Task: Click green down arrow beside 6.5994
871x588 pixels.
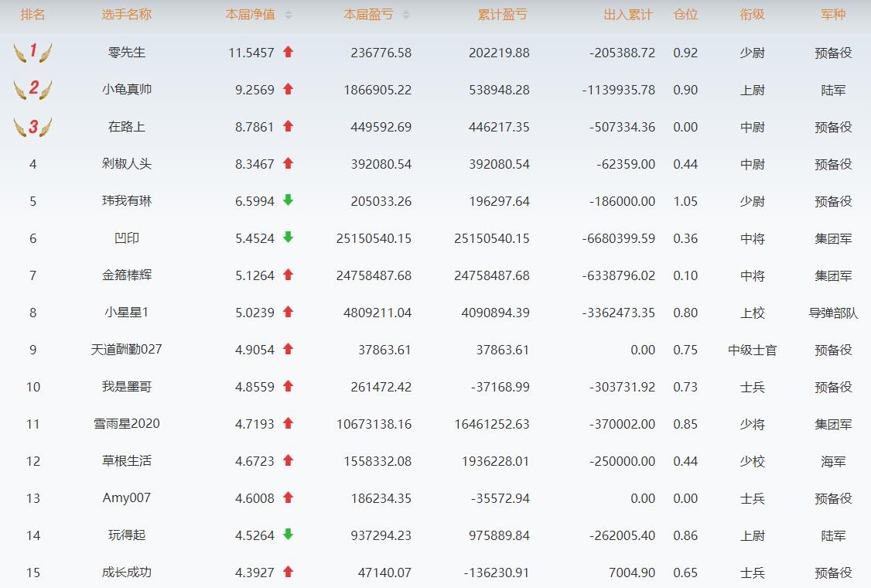Action: click(x=288, y=200)
